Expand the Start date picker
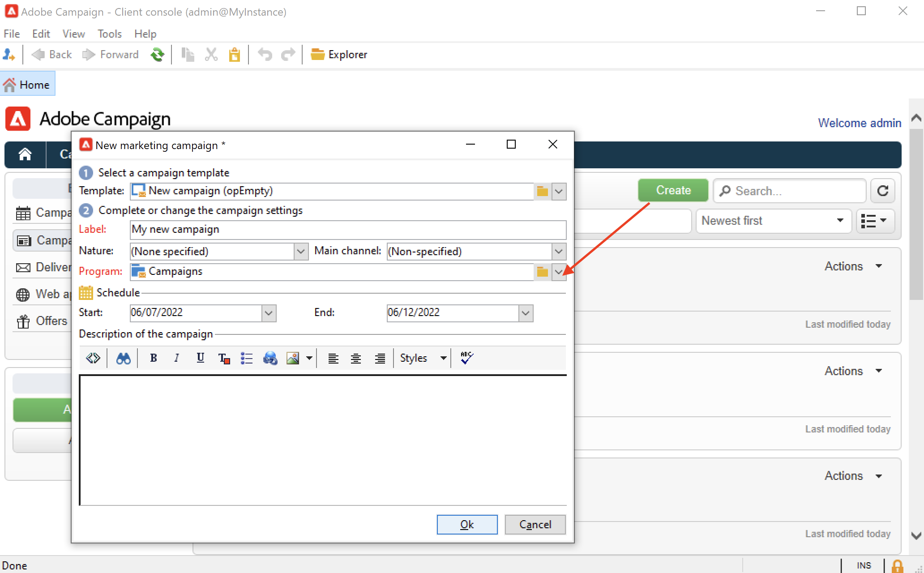 click(269, 313)
